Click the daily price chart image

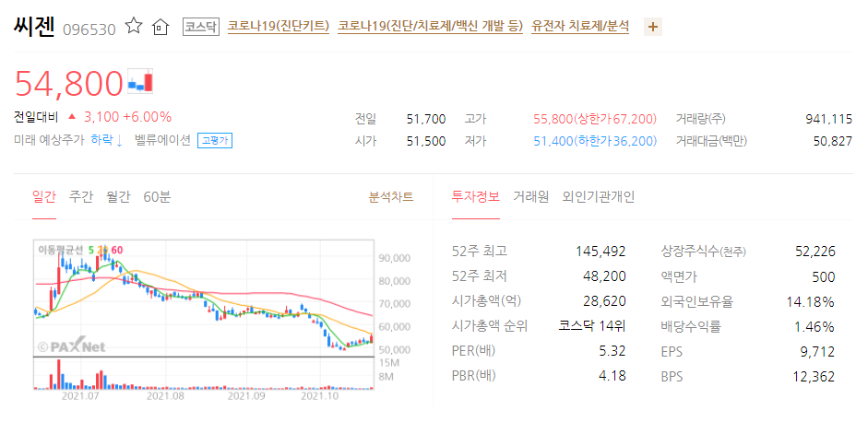click(204, 299)
